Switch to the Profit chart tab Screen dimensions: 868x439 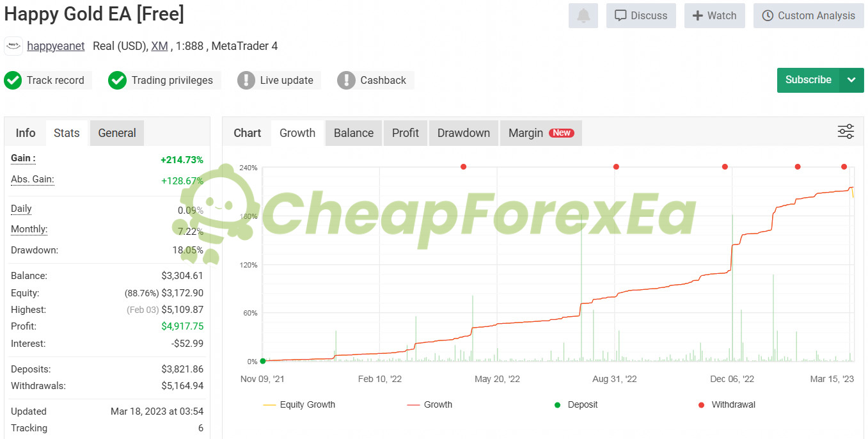(406, 133)
